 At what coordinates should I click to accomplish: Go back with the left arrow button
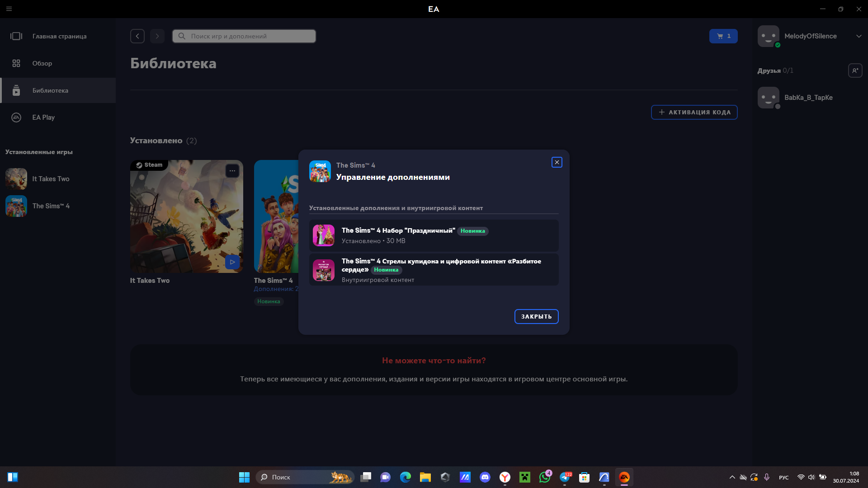pos(137,36)
